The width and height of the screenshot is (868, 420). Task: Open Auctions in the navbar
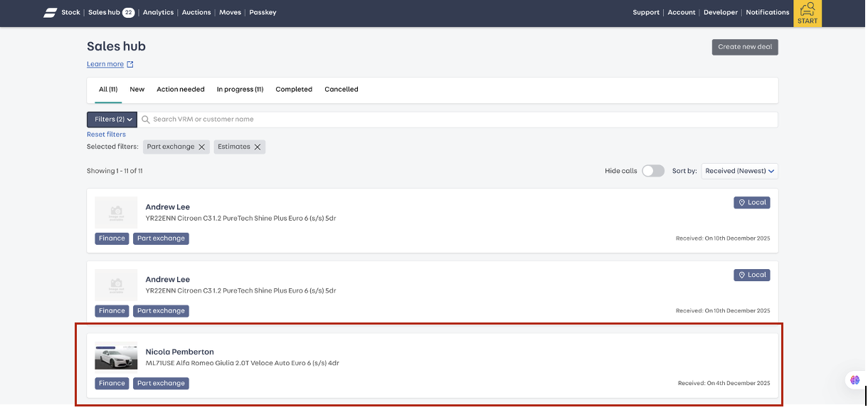pyautogui.click(x=196, y=13)
